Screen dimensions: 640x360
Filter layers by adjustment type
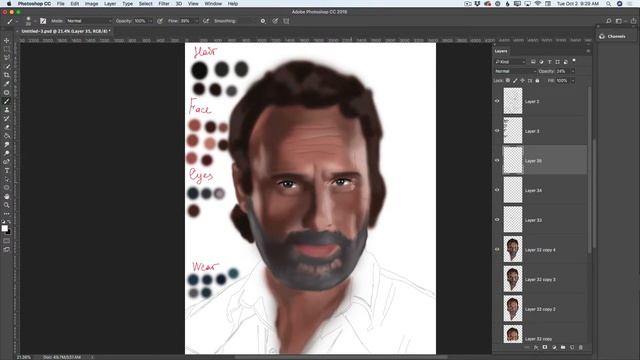541,62
